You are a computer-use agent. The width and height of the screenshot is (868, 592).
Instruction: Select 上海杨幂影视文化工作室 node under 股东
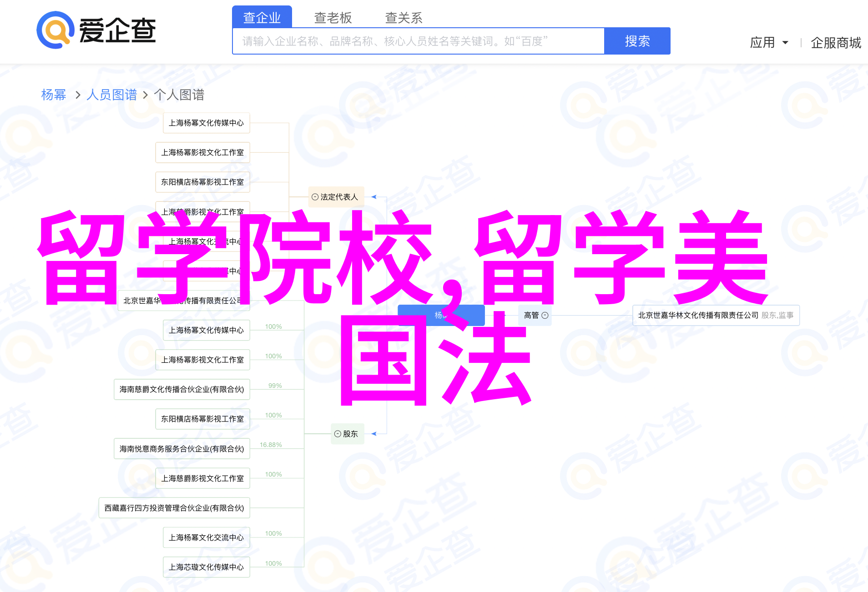tap(203, 360)
